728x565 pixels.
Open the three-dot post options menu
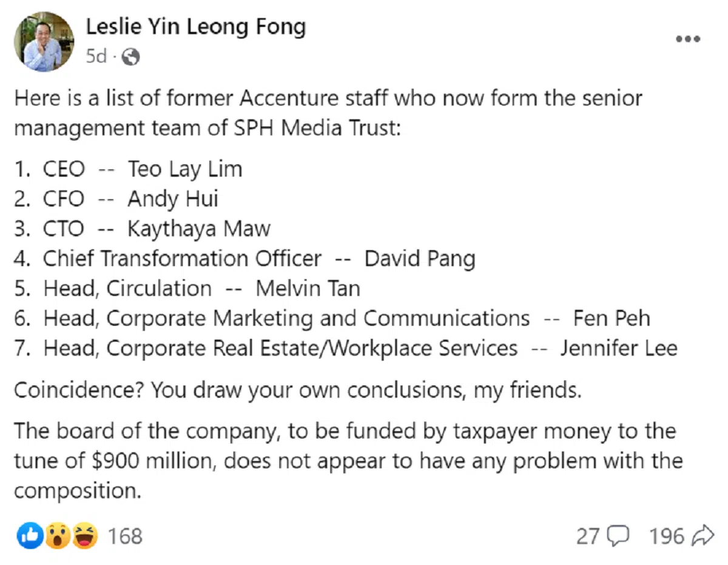pos(688,39)
